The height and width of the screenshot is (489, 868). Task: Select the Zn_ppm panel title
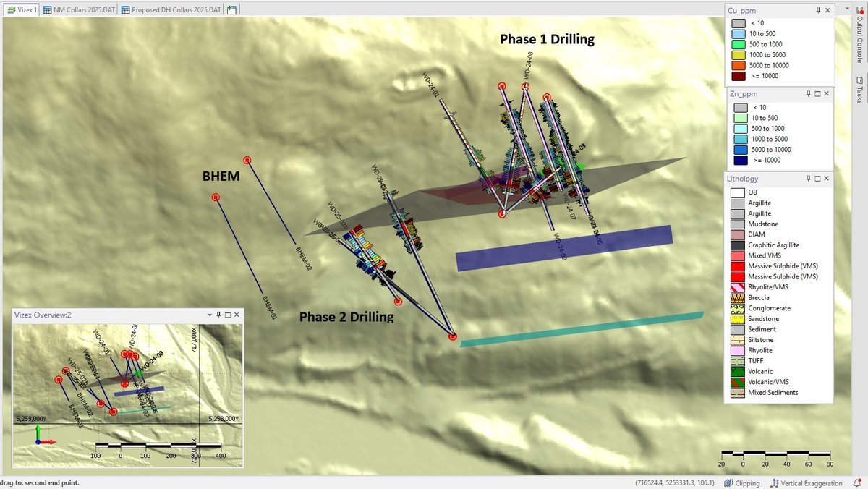(x=744, y=93)
